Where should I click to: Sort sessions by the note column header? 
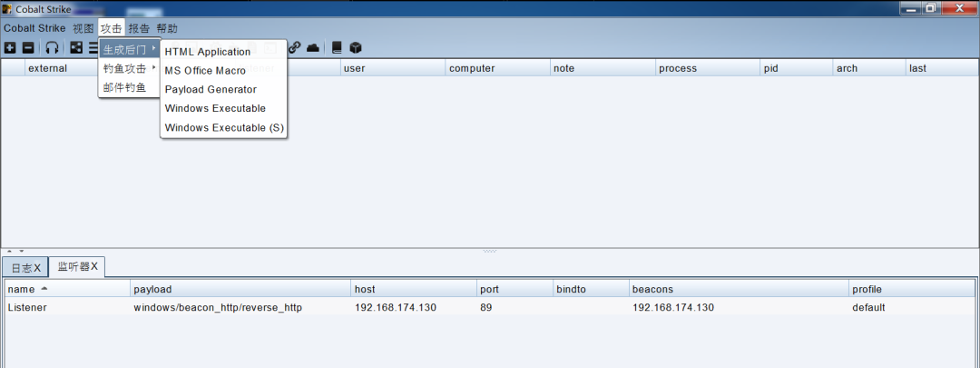tap(603, 68)
